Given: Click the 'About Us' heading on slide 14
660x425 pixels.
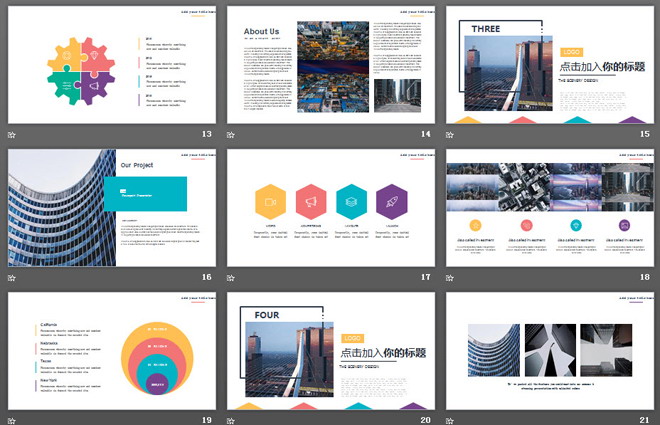Looking at the screenshot, I should (x=261, y=32).
